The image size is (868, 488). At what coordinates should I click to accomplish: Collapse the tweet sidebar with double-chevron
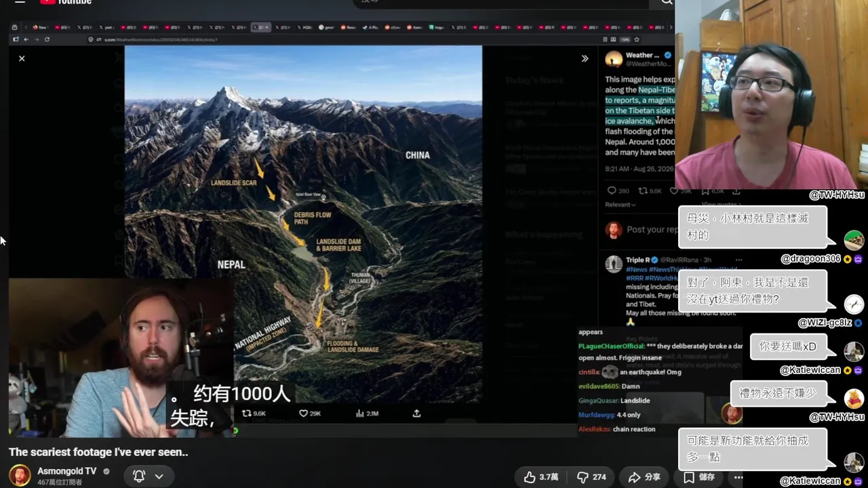point(585,59)
